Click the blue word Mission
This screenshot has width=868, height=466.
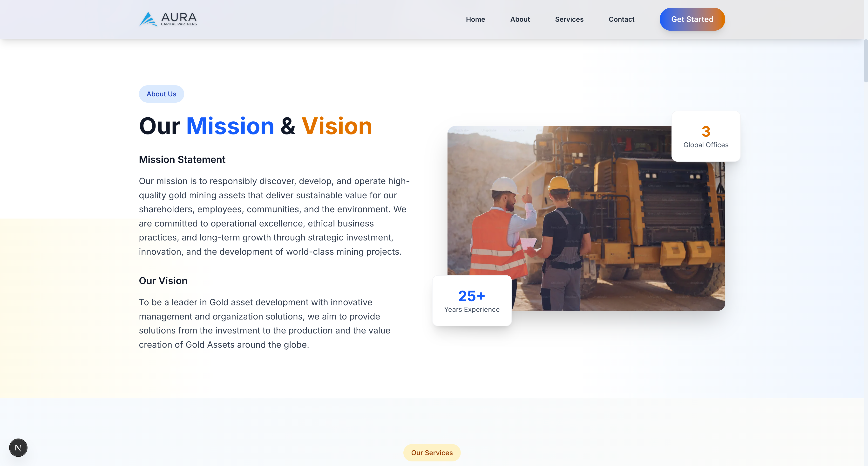point(230,126)
